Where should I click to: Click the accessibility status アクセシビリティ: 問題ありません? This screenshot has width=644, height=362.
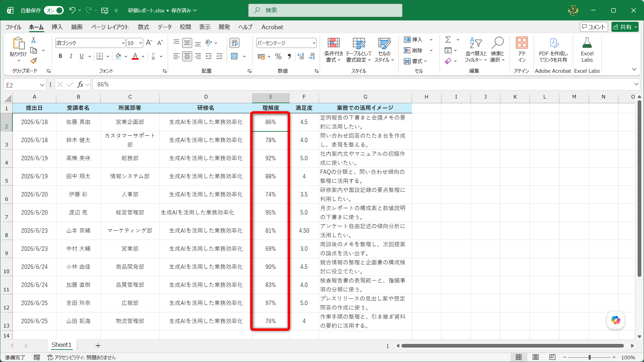82,357
